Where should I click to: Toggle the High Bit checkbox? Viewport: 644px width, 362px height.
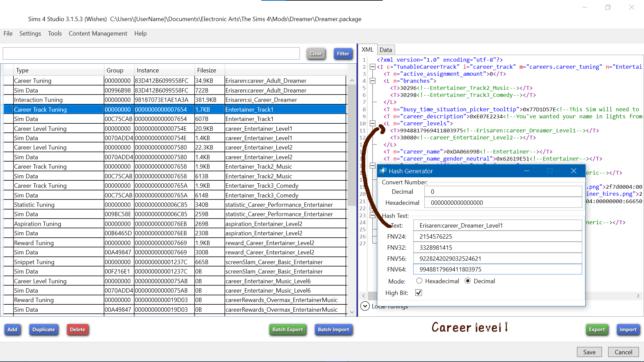click(x=419, y=293)
